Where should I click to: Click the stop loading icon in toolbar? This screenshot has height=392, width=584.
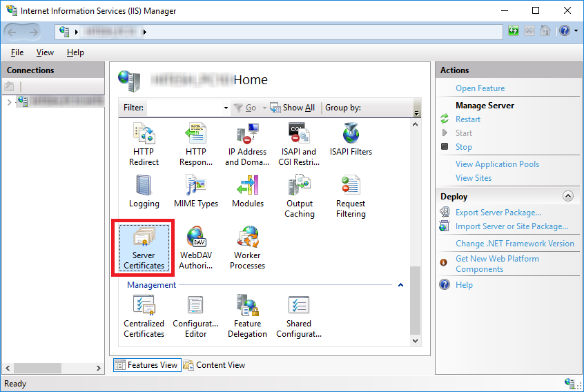pos(529,31)
